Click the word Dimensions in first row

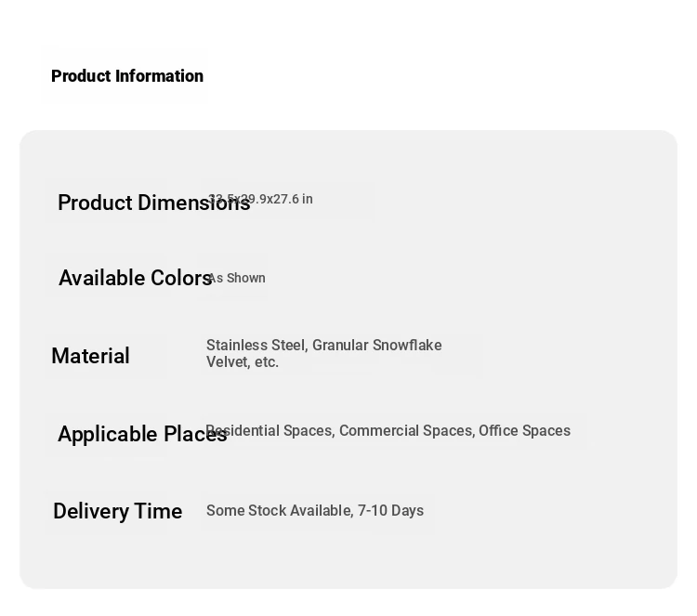coord(194,203)
